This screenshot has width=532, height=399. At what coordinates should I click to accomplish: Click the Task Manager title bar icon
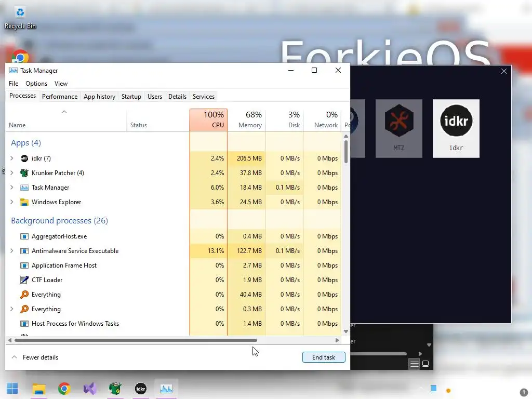[x=13, y=70]
